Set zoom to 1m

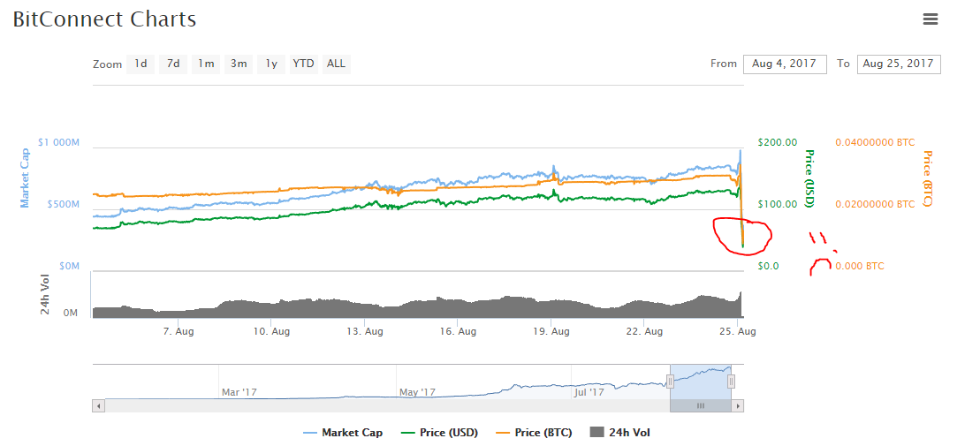(206, 64)
